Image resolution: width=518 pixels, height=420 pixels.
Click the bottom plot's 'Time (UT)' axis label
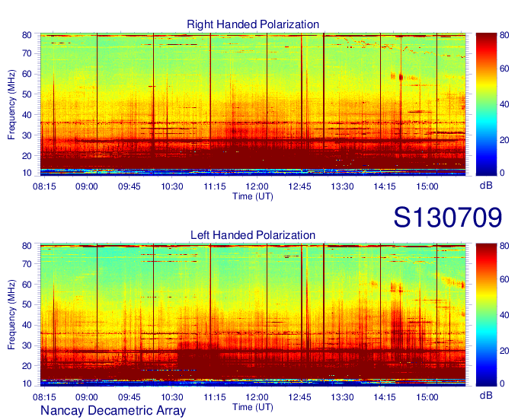click(253, 407)
